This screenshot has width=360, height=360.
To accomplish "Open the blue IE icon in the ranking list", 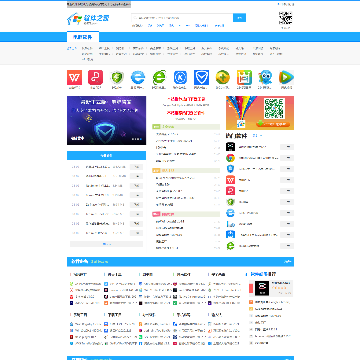I will click(230, 213).
